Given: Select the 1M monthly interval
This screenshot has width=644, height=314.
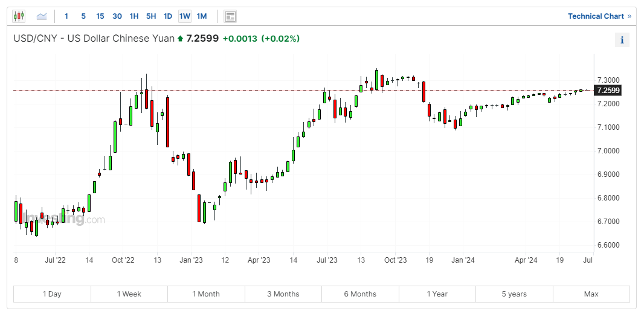Looking at the screenshot, I should [x=202, y=16].
